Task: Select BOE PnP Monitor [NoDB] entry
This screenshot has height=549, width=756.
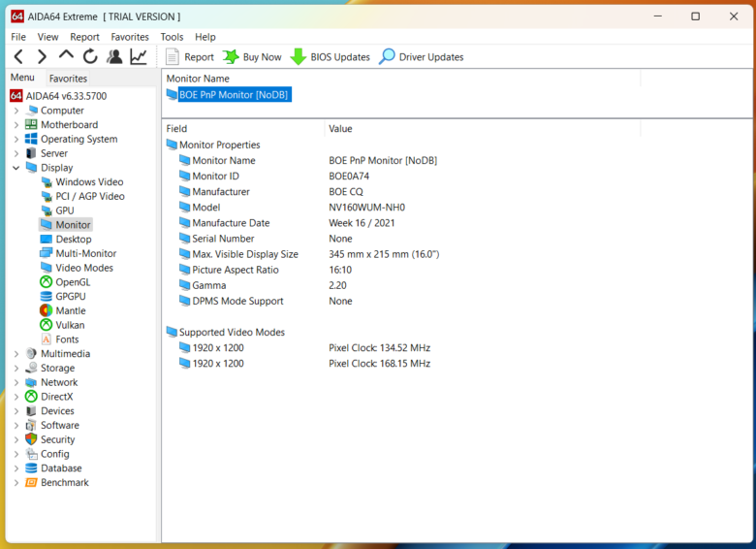Action: coord(234,94)
